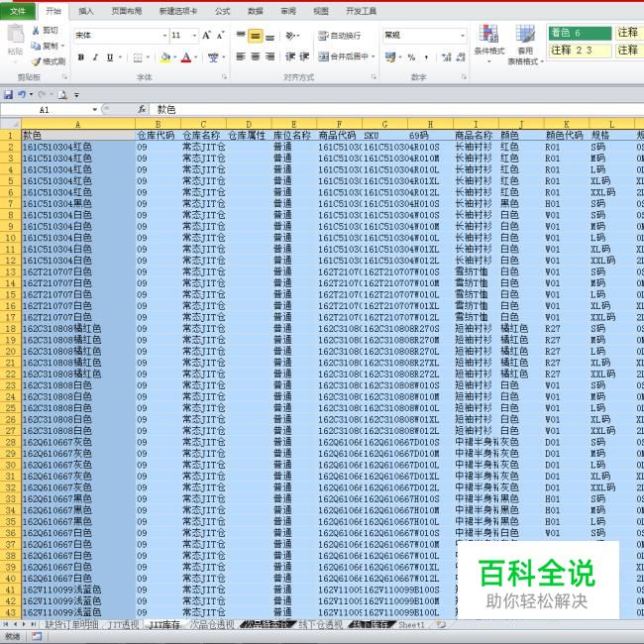Click the 次品仓透视 sheet tab

point(212,625)
